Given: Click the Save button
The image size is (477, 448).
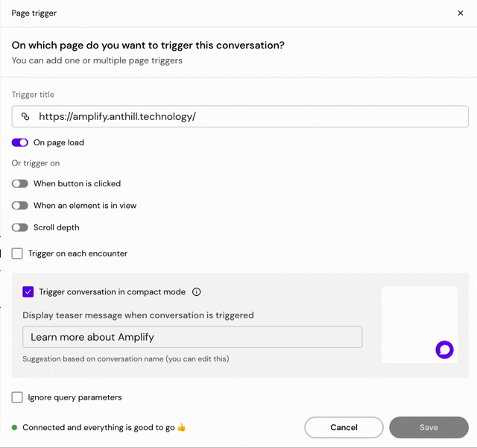Looking at the screenshot, I should click(429, 427).
